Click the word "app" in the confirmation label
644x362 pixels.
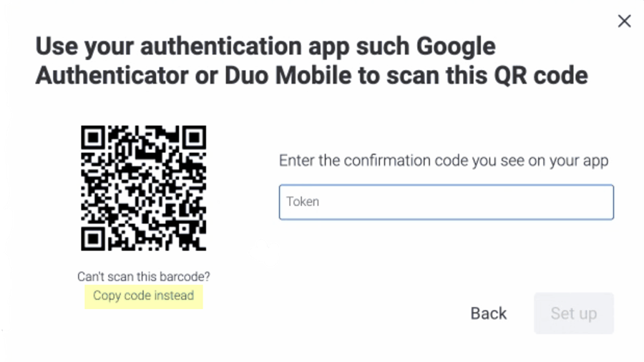[595, 160]
